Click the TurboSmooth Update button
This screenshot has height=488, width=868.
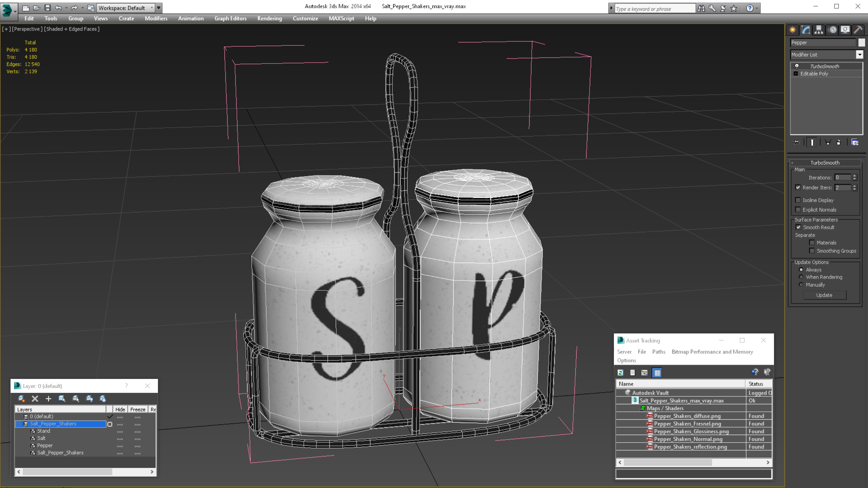(x=824, y=295)
